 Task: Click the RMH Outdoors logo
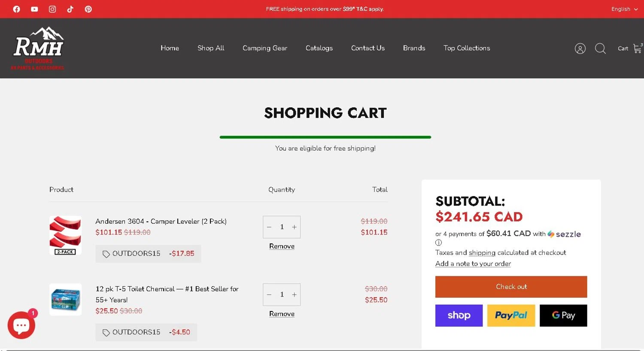point(38,48)
